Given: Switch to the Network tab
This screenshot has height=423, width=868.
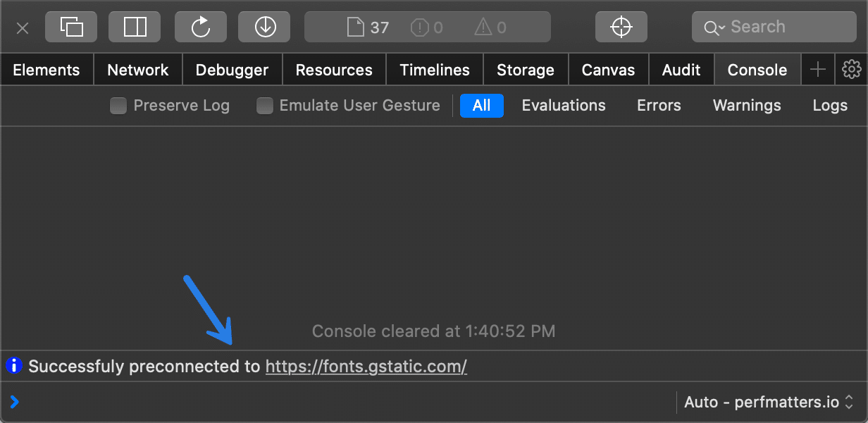Looking at the screenshot, I should [137, 70].
